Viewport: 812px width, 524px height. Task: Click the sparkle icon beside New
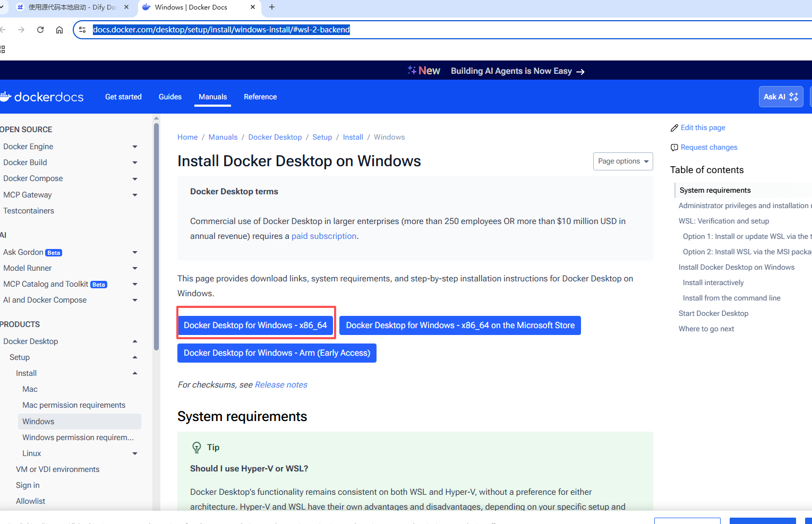pyautogui.click(x=412, y=70)
